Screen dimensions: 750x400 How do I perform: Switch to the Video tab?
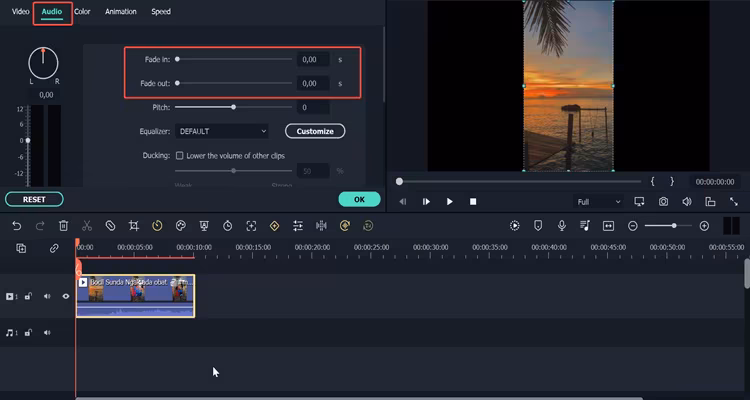pyautogui.click(x=21, y=11)
